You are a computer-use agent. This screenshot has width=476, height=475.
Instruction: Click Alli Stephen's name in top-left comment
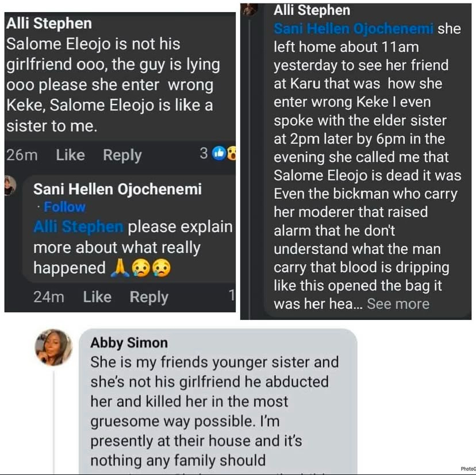click(x=48, y=25)
